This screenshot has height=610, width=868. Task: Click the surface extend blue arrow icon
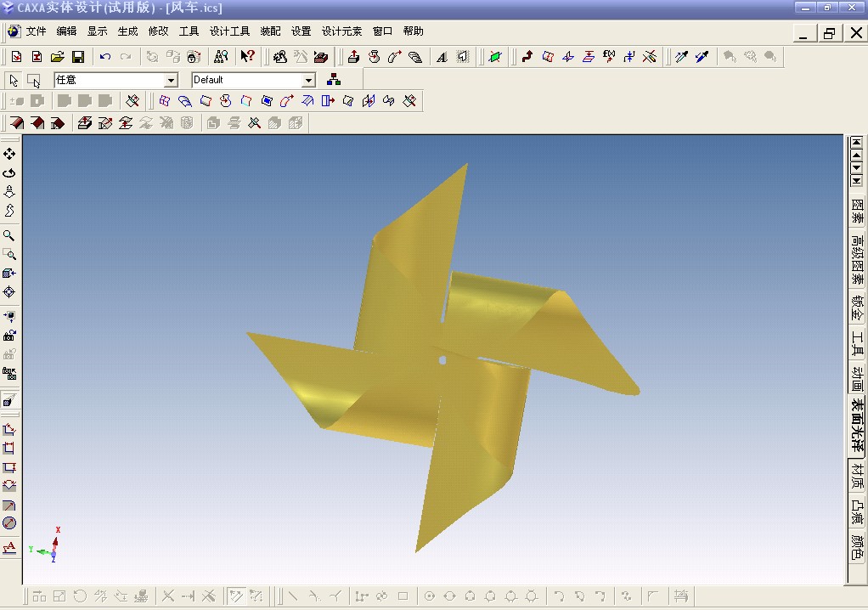(x=328, y=101)
